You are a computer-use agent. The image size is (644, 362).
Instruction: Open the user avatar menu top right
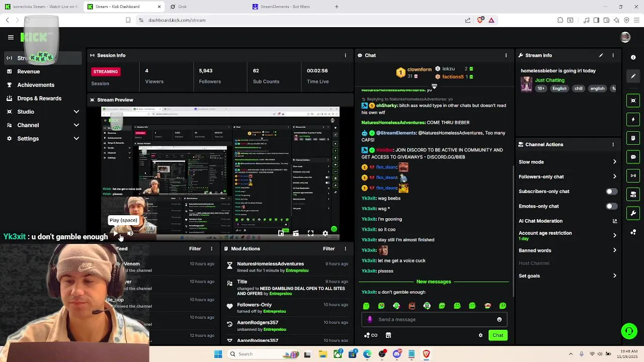pos(625,37)
